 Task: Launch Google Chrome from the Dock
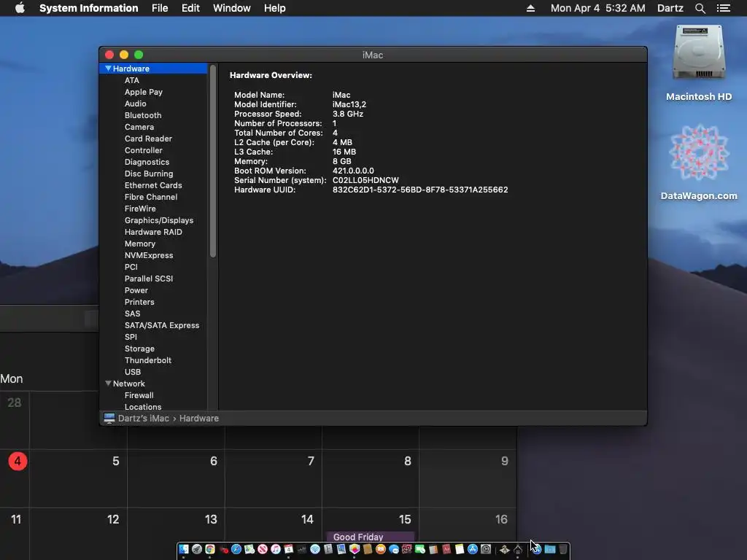click(209, 549)
